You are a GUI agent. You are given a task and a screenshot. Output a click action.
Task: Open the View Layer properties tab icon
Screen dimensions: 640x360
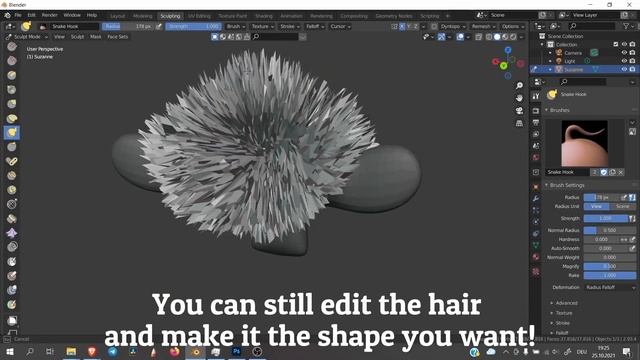(536, 134)
